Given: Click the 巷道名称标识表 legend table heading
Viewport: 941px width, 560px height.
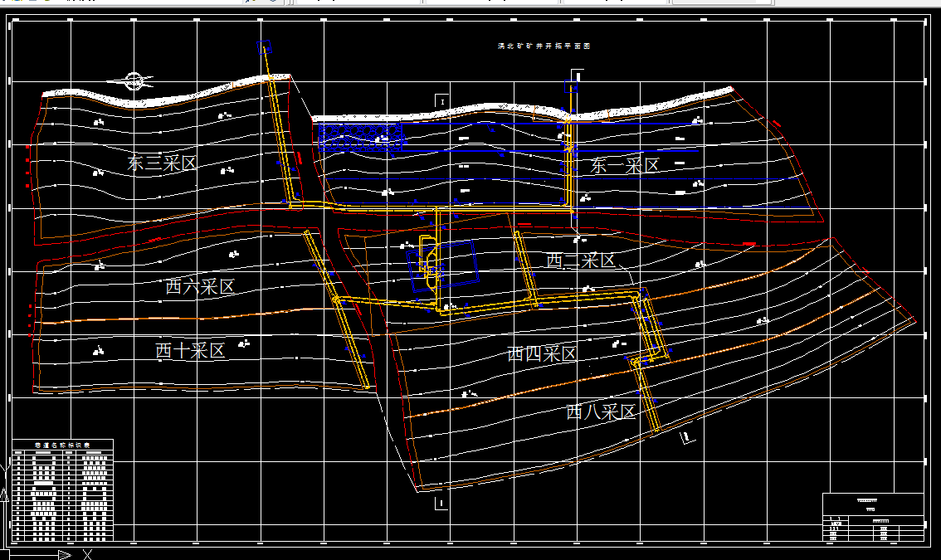Looking at the screenshot, I should [62, 446].
